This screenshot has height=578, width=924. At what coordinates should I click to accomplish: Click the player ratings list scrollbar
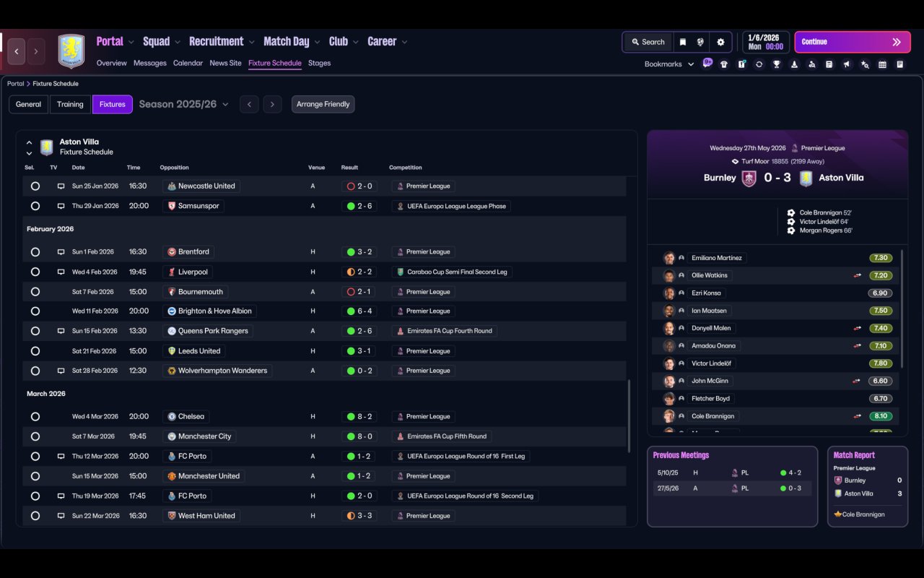tap(902, 309)
